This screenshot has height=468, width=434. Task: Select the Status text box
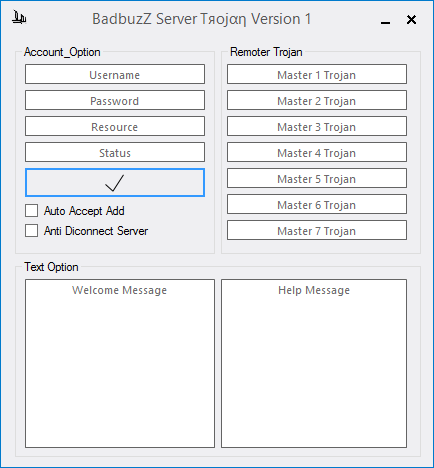point(115,152)
